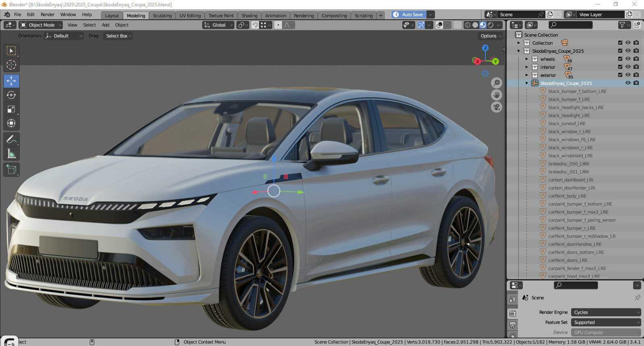The width and height of the screenshot is (644, 346).
Task: Switch to the Compositing workspace tab
Action: [334, 16]
